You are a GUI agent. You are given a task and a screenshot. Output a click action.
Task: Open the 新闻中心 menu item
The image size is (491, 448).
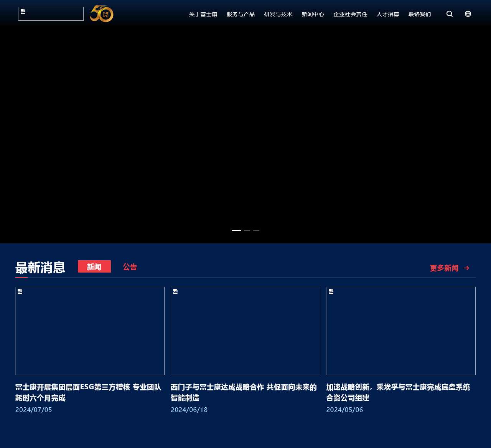coord(313,14)
